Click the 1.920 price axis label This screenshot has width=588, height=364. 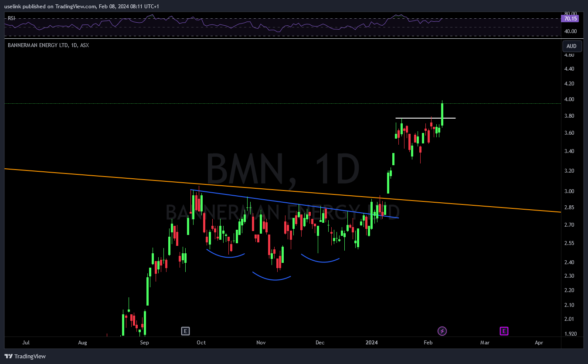point(571,334)
